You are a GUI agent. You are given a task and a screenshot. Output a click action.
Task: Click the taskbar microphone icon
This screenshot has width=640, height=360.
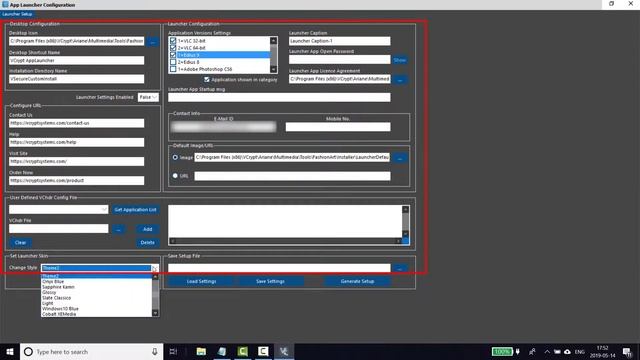click(x=155, y=351)
